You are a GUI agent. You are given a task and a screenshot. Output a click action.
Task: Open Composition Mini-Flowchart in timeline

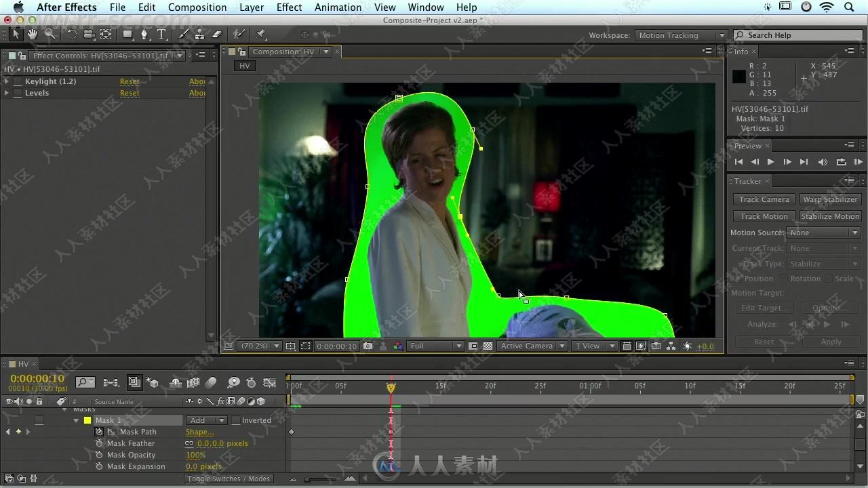[x=111, y=383]
